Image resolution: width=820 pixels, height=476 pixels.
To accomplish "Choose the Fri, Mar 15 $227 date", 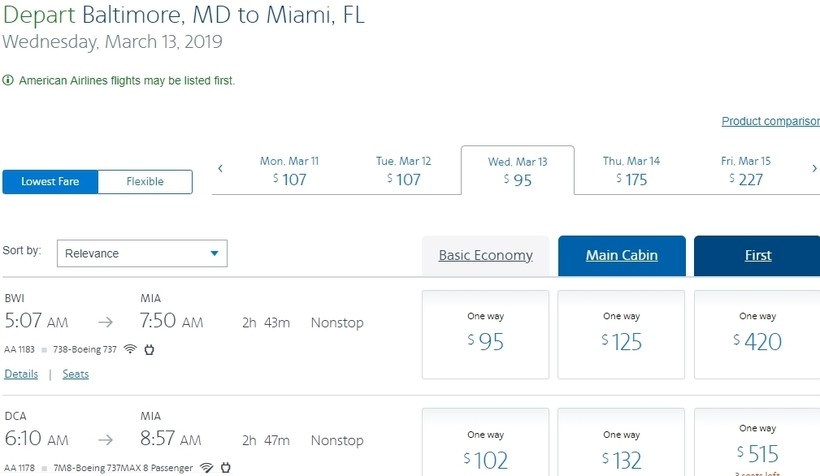I will point(745,171).
